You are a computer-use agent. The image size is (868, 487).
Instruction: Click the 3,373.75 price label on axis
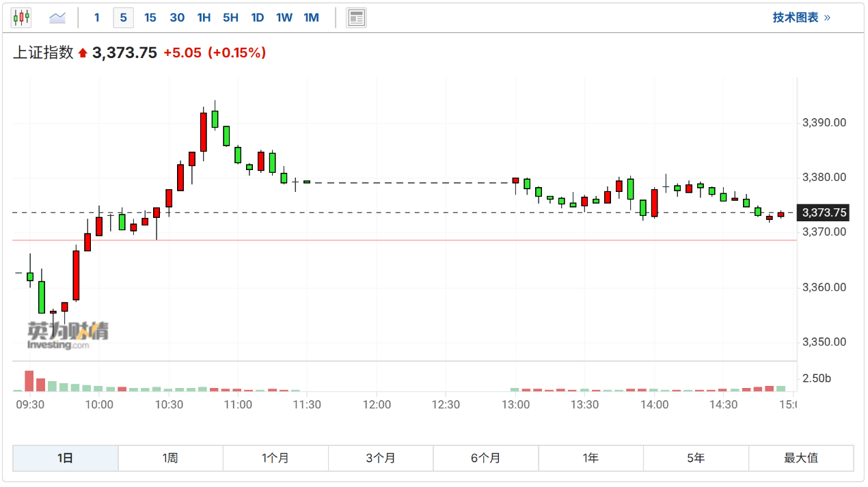(x=824, y=213)
